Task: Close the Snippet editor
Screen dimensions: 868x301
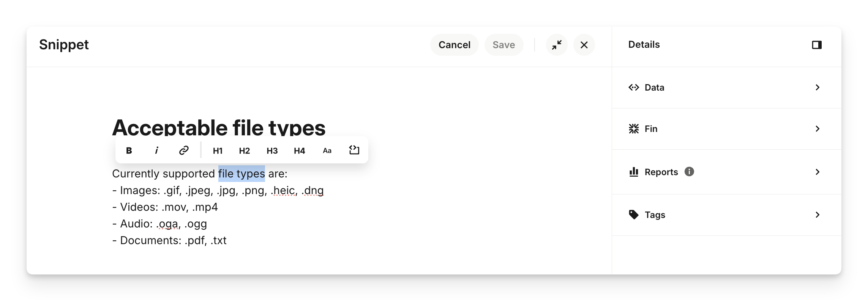Action: (x=584, y=45)
